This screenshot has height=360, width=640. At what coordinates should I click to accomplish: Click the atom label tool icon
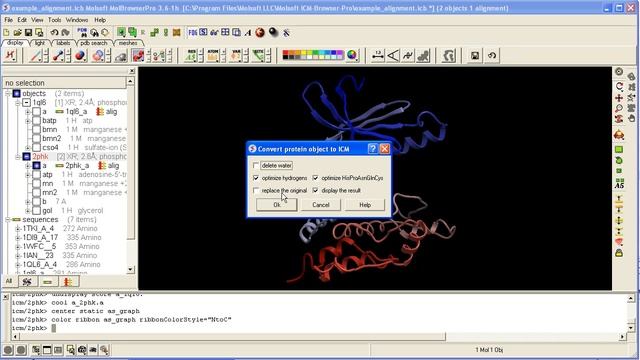213,56
